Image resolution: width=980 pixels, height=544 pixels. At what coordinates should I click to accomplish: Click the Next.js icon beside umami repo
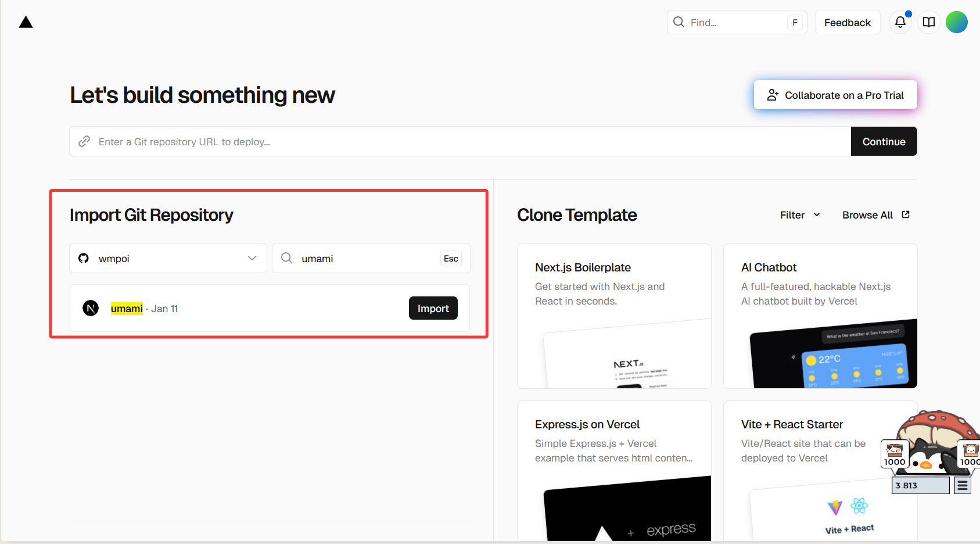coord(91,308)
